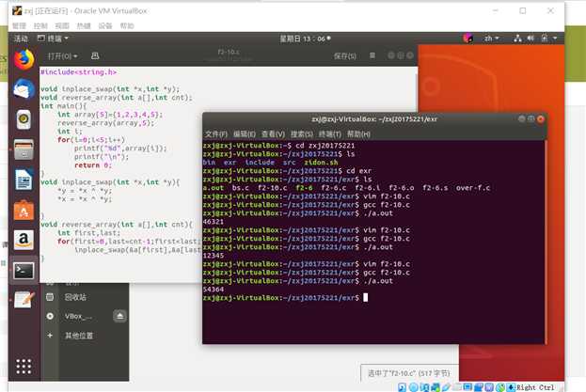The height and width of the screenshot is (392, 586).
Task: Click the trash icon beside 回收站
Action: (50, 297)
